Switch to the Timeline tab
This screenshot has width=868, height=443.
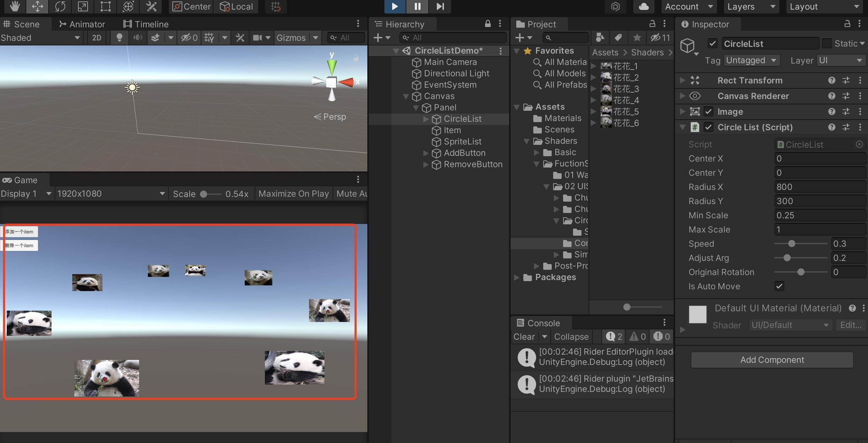tap(146, 24)
